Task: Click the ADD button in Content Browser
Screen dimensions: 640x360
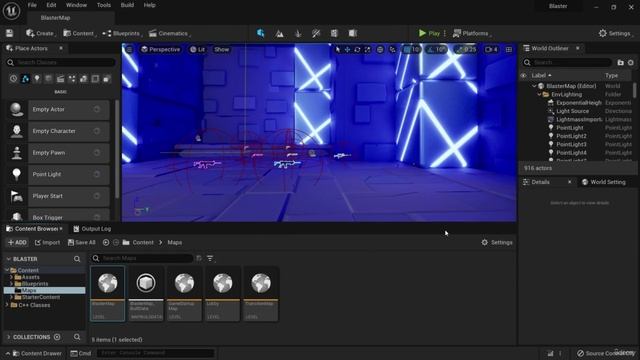Action: click(17, 242)
